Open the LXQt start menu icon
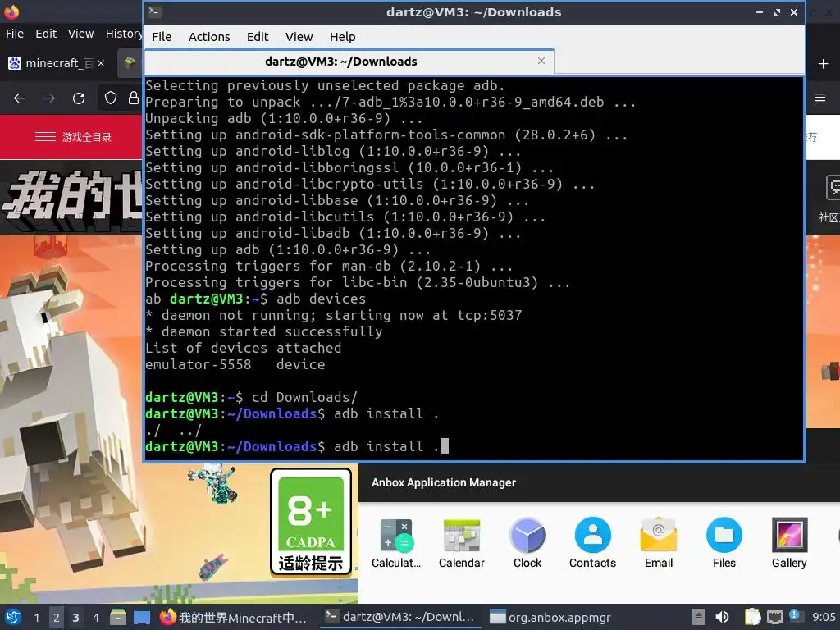The height and width of the screenshot is (630, 840). (12, 617)
